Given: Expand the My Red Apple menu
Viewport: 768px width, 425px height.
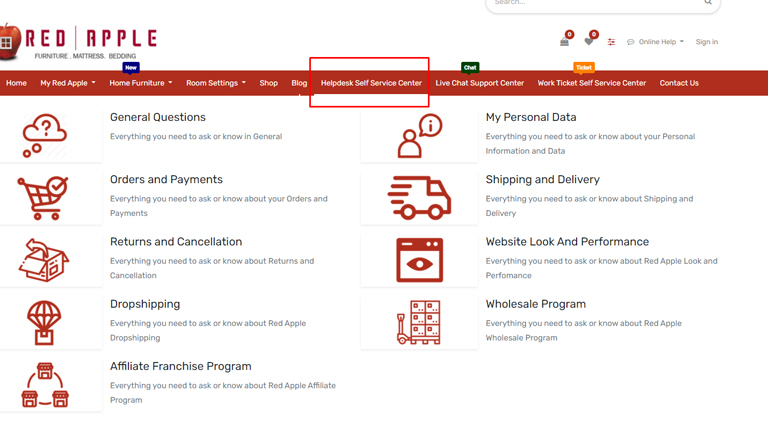Looking at the screenshot, I should [x=67, y=83].
